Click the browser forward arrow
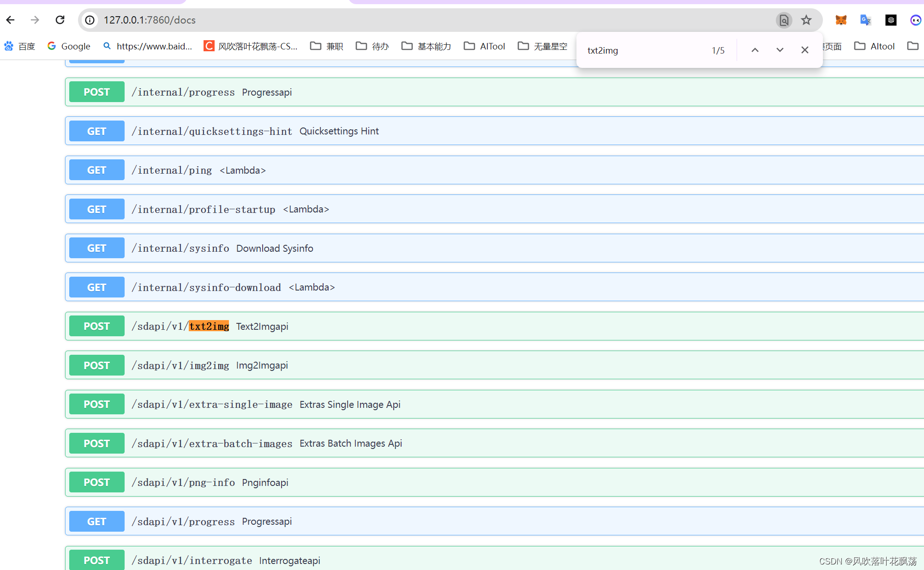The width and height of the screenshot is (924, 570). tap(35, 20)
